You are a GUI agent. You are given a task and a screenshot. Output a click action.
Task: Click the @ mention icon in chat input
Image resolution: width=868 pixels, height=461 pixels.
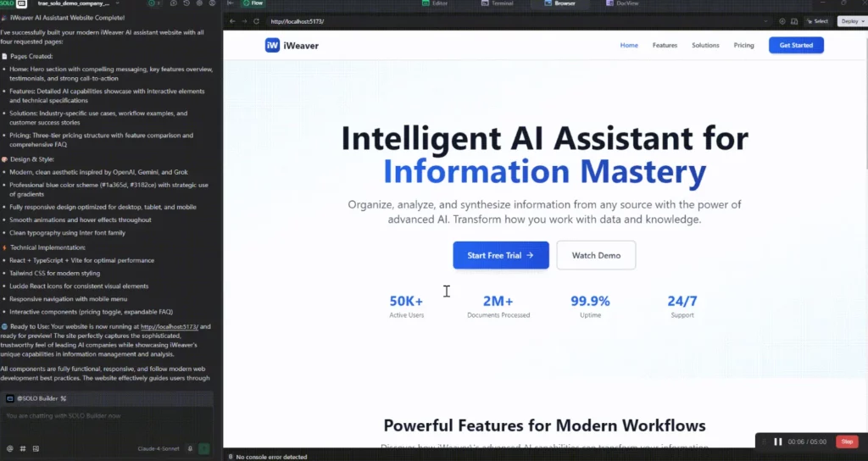pyautogui.click(x=10, y=448)
